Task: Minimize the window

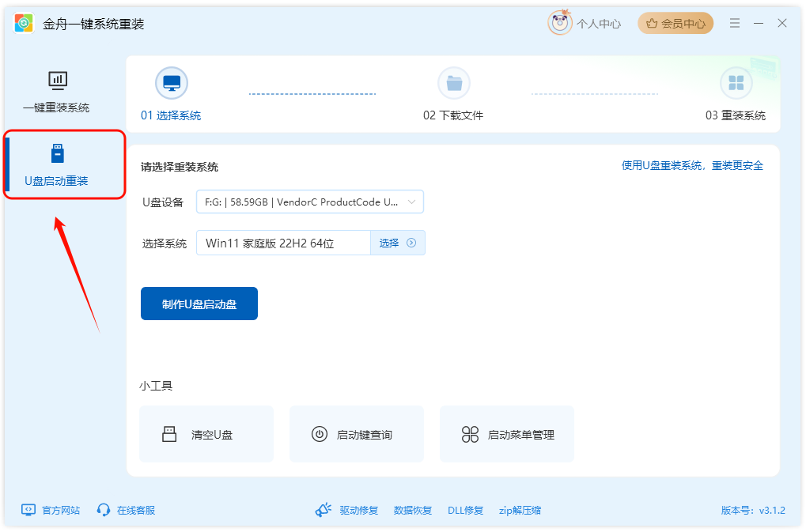Action: 759,23
